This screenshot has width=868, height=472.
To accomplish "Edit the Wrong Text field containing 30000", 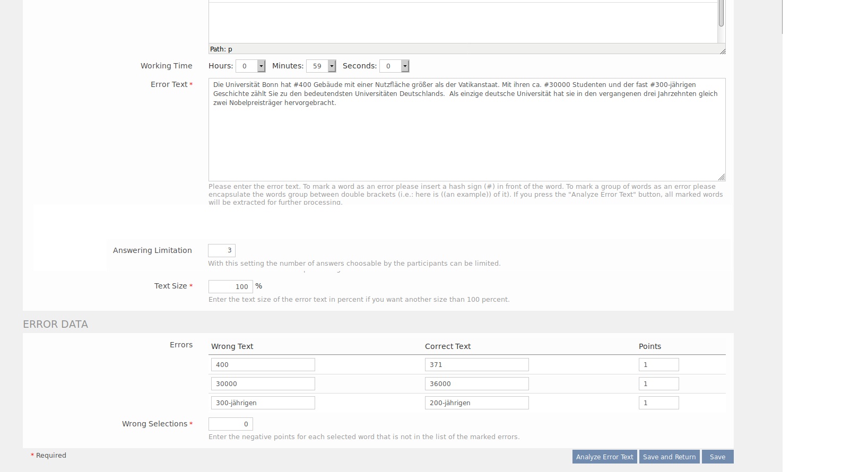I will 263,384.
